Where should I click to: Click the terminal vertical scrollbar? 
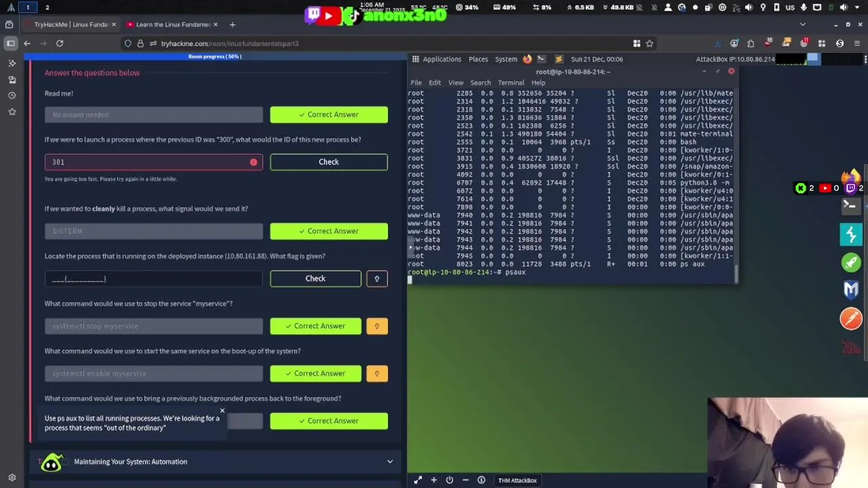pos(736,273)
